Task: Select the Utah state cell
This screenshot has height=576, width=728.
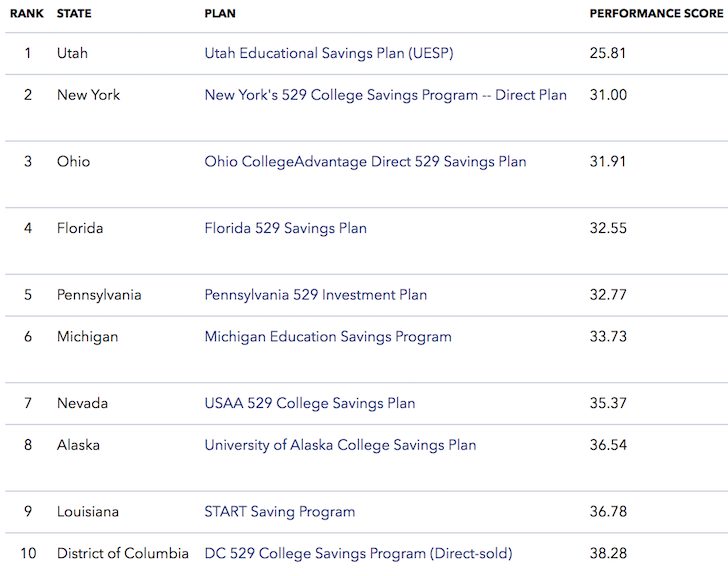Action: [x=73, y=53]
